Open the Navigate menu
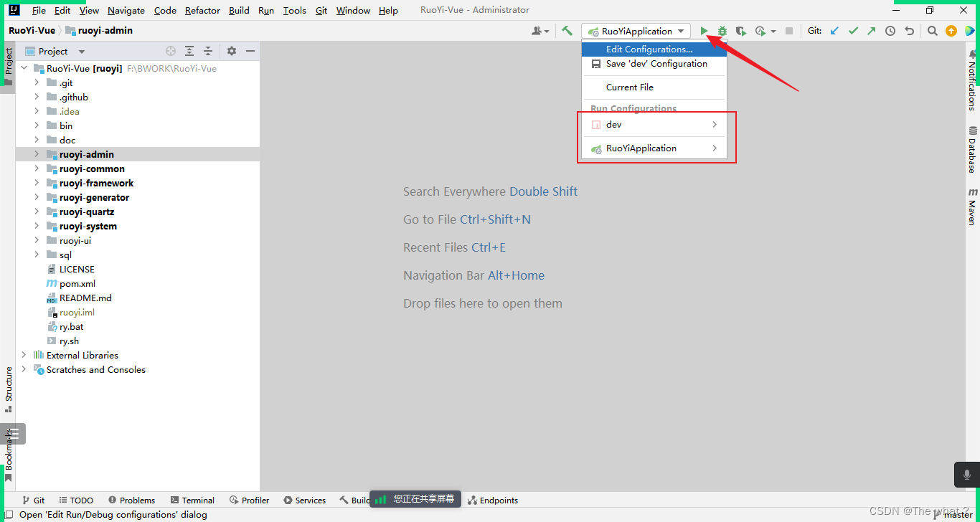980x522 pixels. 126,10
